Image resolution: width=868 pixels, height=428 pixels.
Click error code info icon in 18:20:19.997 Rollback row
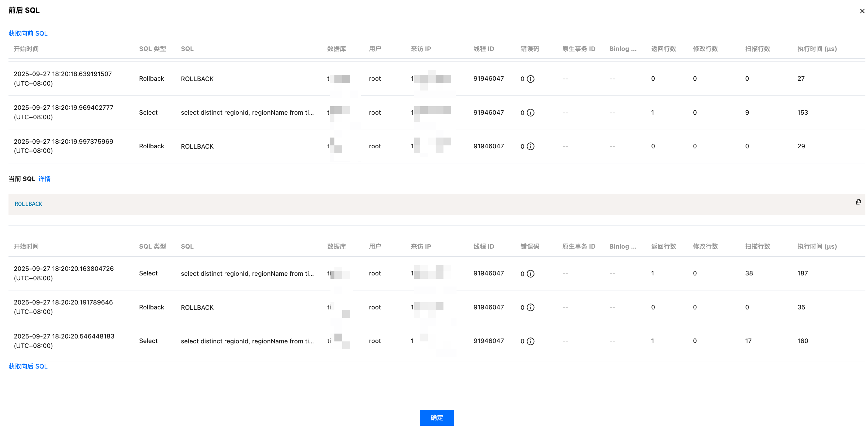[x=530, y=146]
